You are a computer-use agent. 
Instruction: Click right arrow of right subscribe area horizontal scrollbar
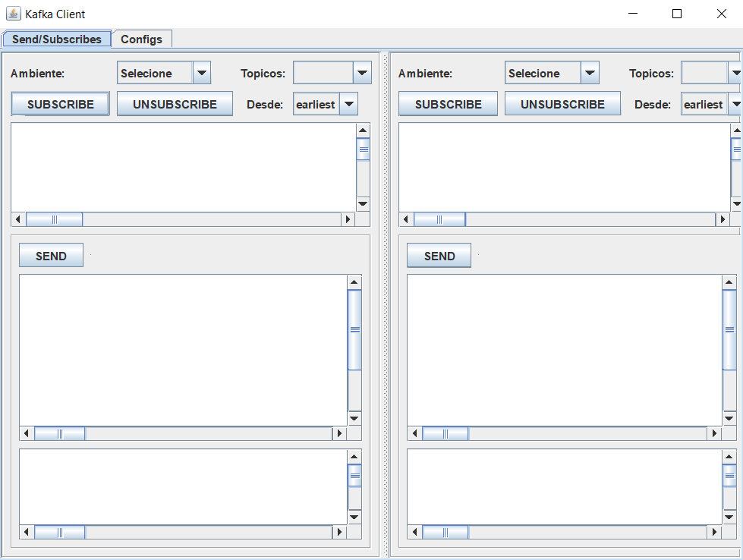click(723, 219)
